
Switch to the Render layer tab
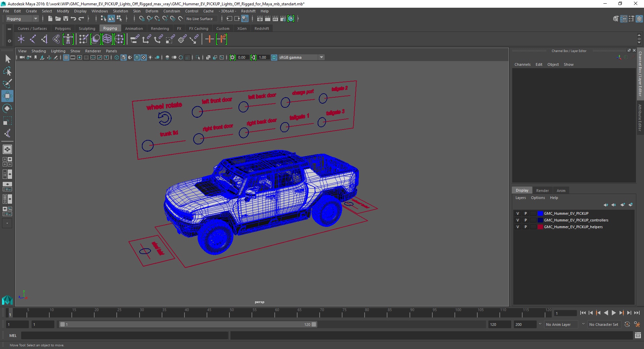click(x=542, y=191)
